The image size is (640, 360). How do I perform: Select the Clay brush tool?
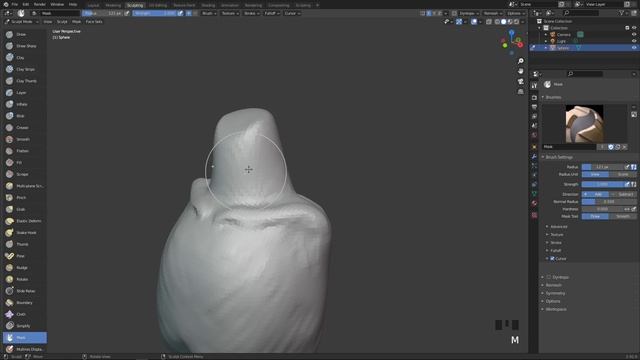[24, 58]
